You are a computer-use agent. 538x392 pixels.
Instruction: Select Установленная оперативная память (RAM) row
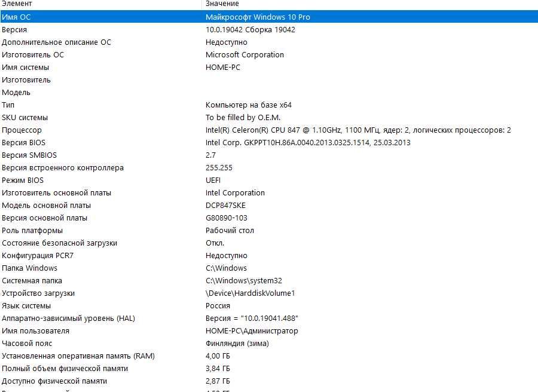click(78, 356)
